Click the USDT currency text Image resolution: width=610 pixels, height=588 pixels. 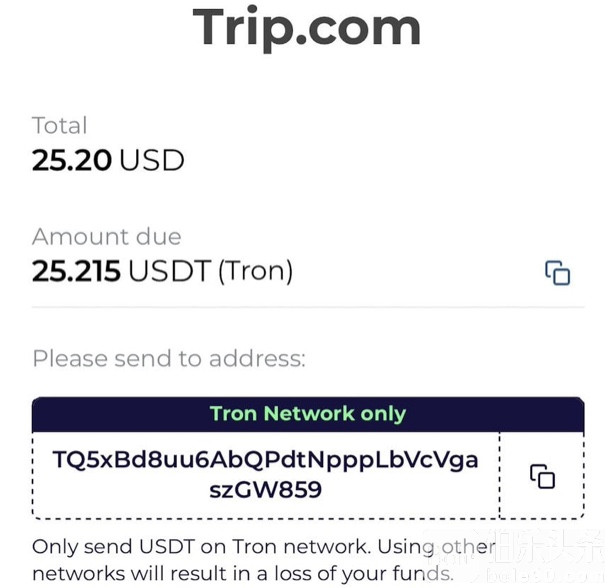pyautogui.click(x=170, y=271)
